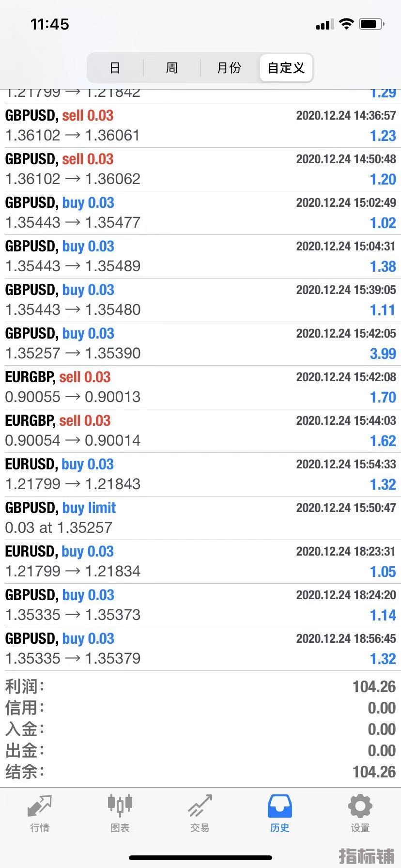Tap the 历史 history tray icon

(x=279, y=806)
